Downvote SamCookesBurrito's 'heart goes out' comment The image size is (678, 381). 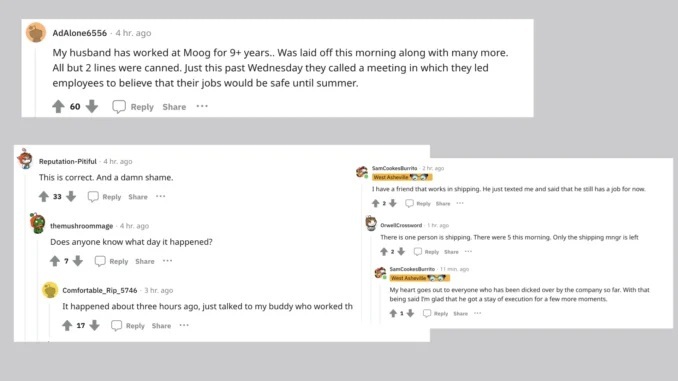pyautogui.click(x=410, y=314)
